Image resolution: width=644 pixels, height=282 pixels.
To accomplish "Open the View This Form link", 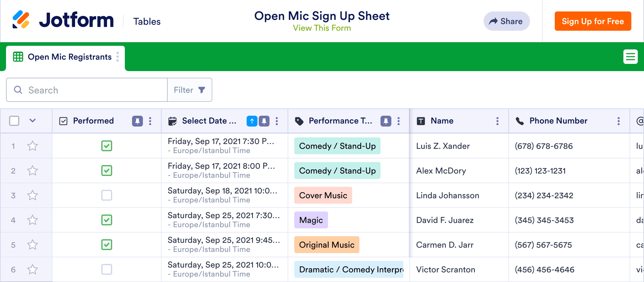I will (x=322, y=28).
